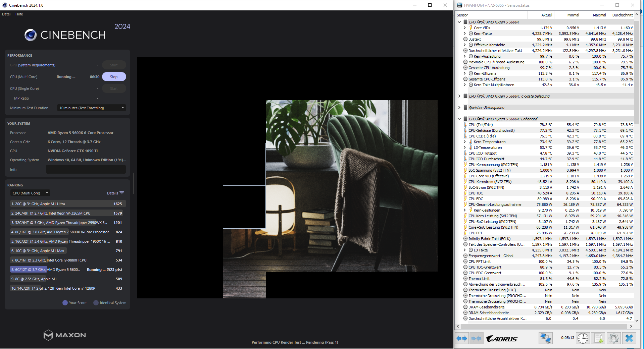Expand the Effektive Kerntakte row
This screenshot has height=349, width=644.
click(465, 45)
